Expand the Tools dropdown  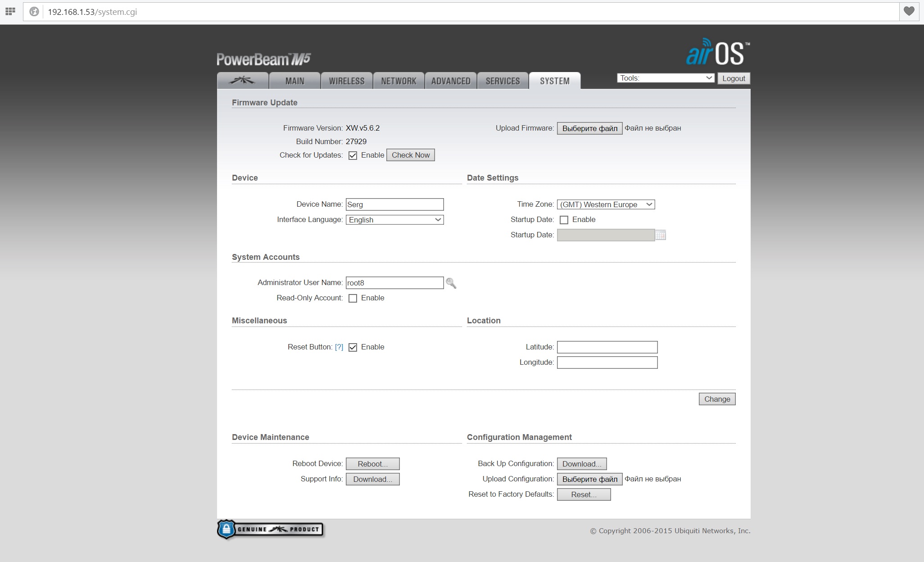pyautogui.click(x=666, y=78)
